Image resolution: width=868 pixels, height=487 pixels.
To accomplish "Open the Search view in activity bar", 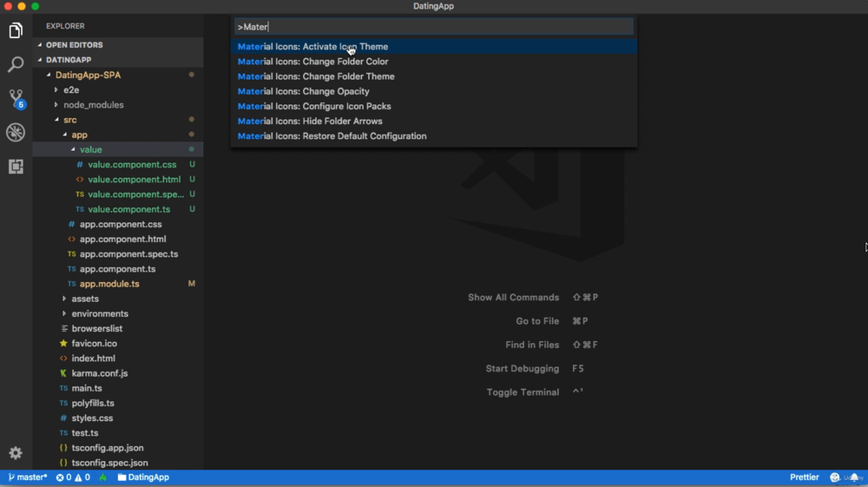I will pos(16,64).
